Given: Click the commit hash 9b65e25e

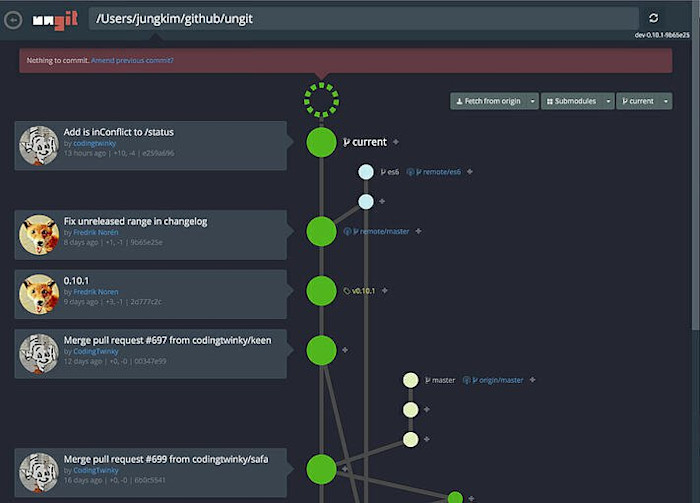Looking at the screenshot, I should click(146, 242).
